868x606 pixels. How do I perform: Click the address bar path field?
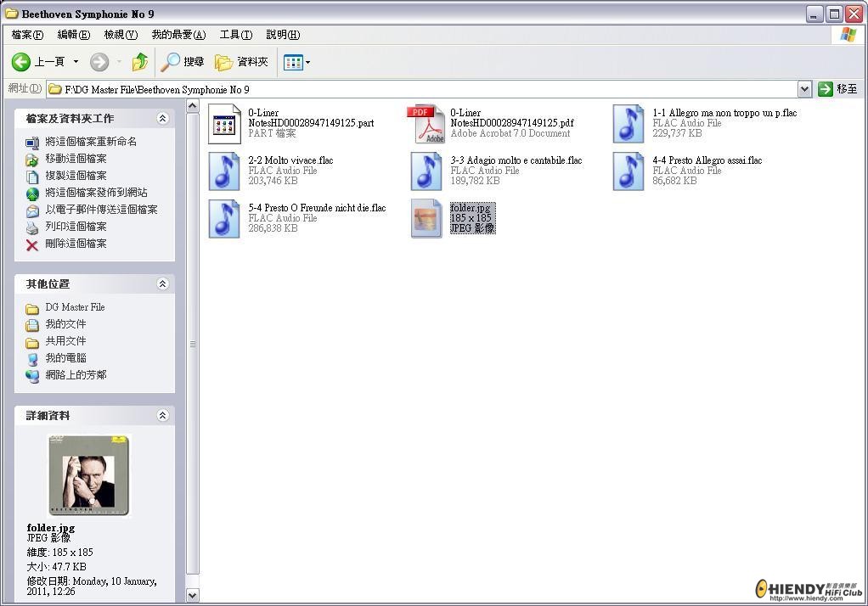425,89
